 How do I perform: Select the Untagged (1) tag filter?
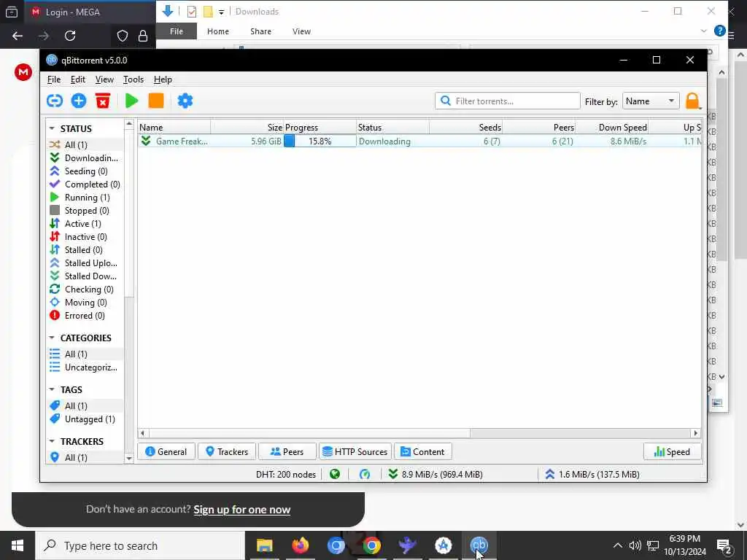tap(83, 419)
